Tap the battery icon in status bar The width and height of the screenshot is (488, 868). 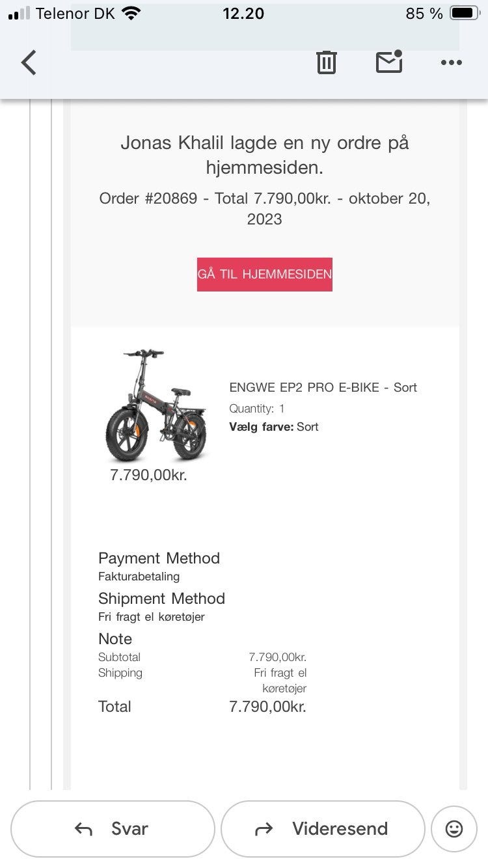pos(465,13)
